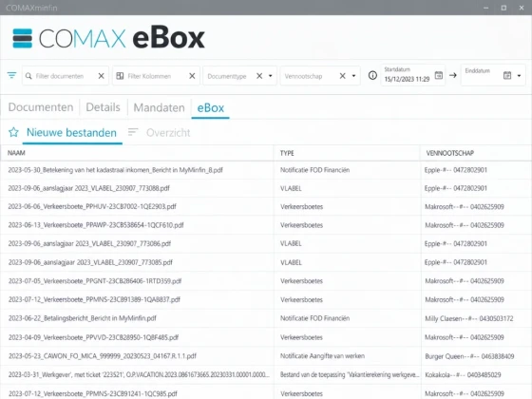Click the filter funnel icon
This screenshot has height=399, width=532.
point(11,75)
